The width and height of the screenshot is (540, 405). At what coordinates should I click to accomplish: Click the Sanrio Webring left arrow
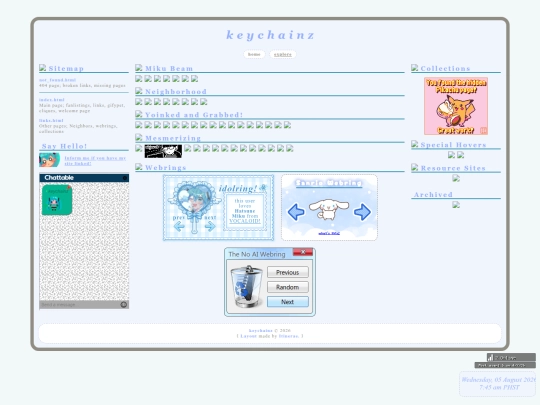point(296,212)
